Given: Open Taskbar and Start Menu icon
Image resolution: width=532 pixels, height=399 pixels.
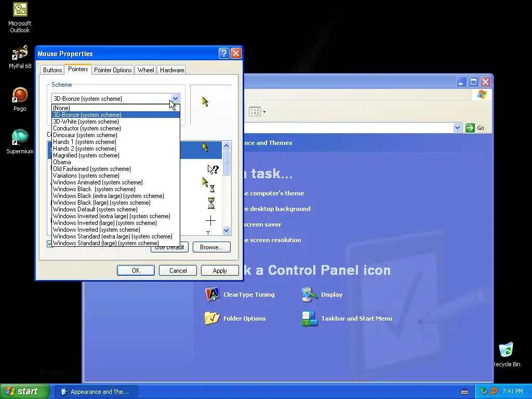Looking at the screenshot, I should coord(347,318).
